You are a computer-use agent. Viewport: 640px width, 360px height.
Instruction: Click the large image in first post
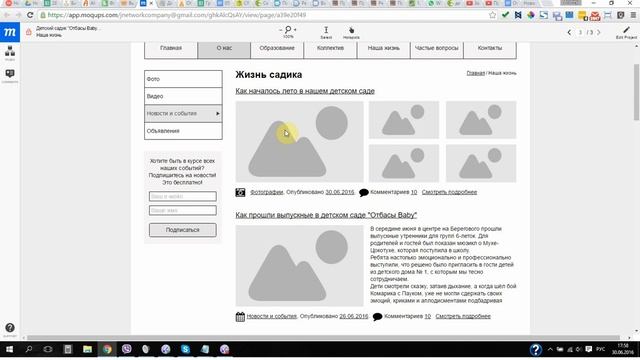[299, 142]
